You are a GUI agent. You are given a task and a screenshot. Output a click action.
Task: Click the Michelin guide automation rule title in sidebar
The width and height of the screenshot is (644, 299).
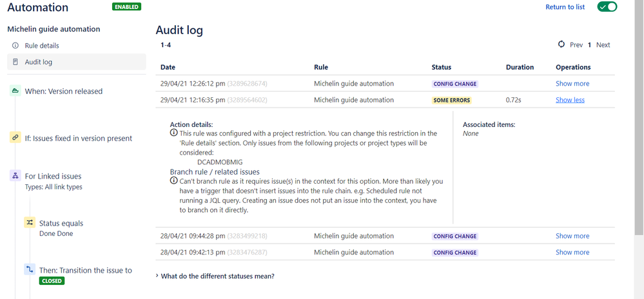54,29
